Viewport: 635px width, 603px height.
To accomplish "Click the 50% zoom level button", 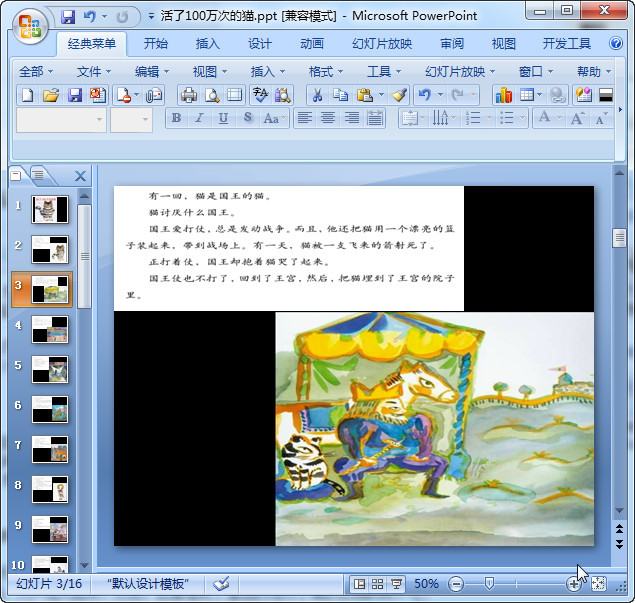I will 426,584.
